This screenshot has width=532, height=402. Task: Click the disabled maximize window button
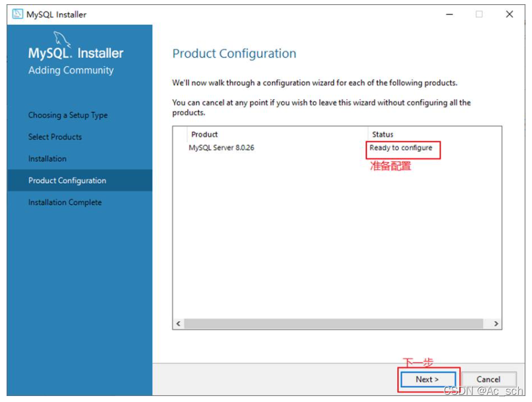(x=479, y=14)
